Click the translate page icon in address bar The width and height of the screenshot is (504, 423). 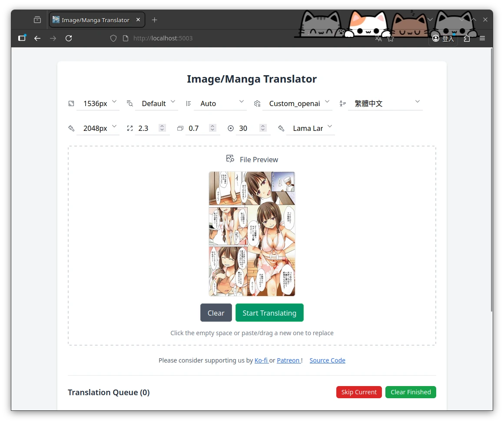pos(378,38)
